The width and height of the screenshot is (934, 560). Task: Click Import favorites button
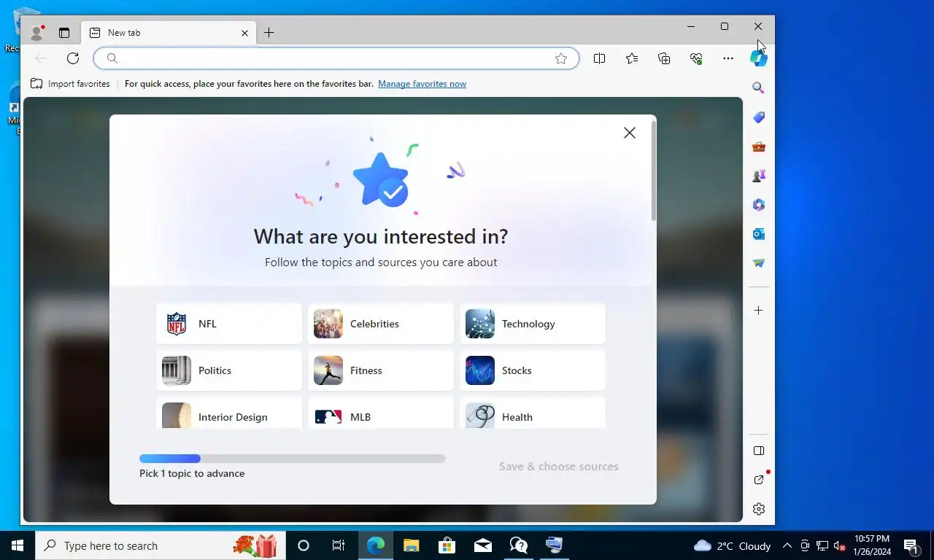pos(70,84)
